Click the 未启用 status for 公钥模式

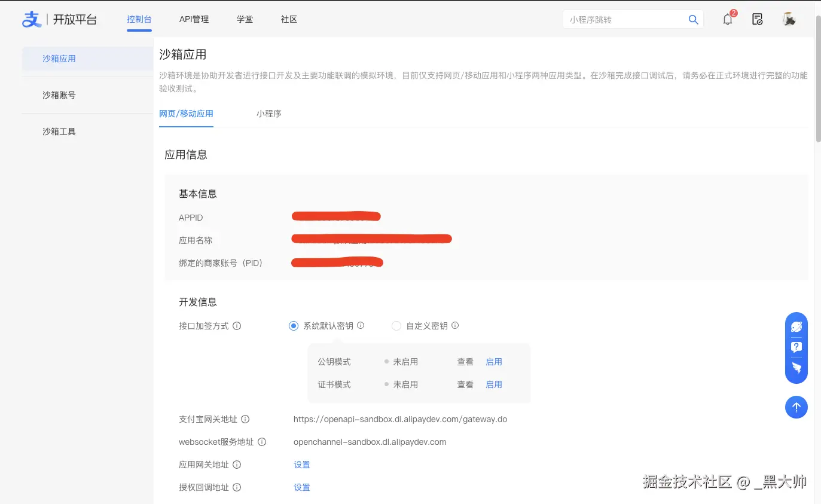point(405,362)
